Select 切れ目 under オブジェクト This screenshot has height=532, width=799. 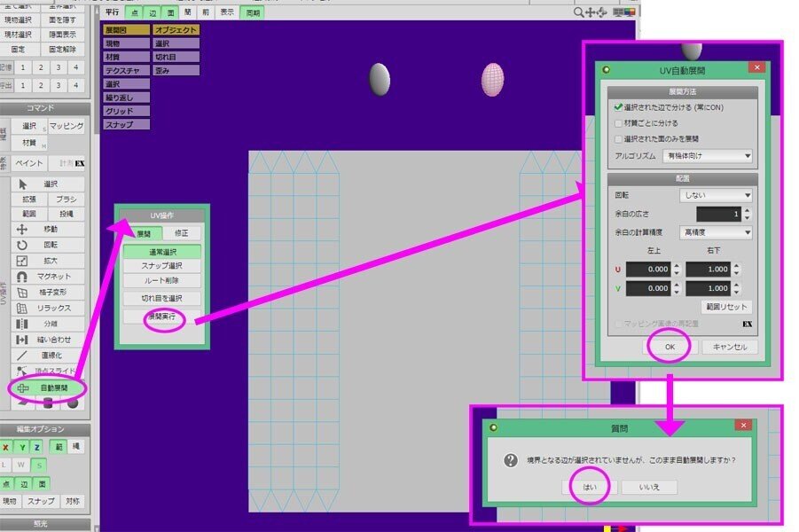click(x=176, y=57)
